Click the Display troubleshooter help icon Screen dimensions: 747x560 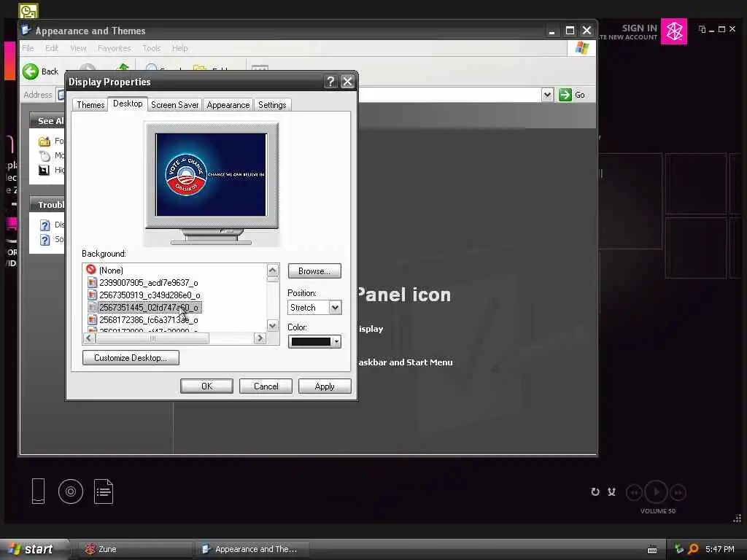click(44, 225)
